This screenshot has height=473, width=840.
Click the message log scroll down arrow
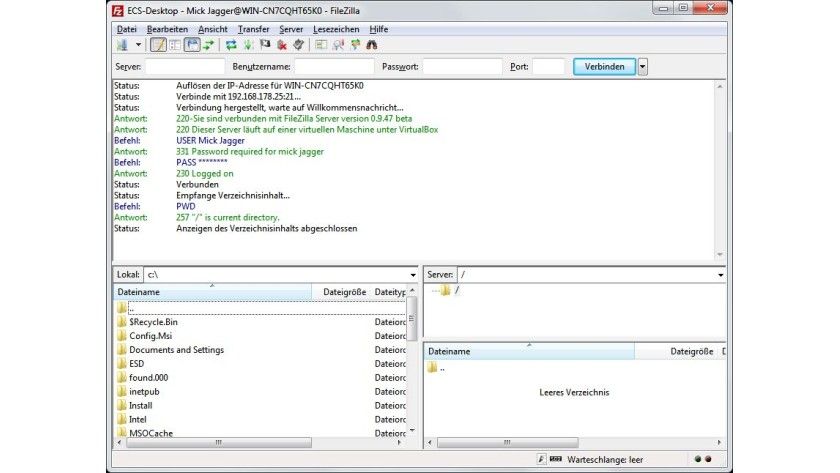(x=720, y=255)
